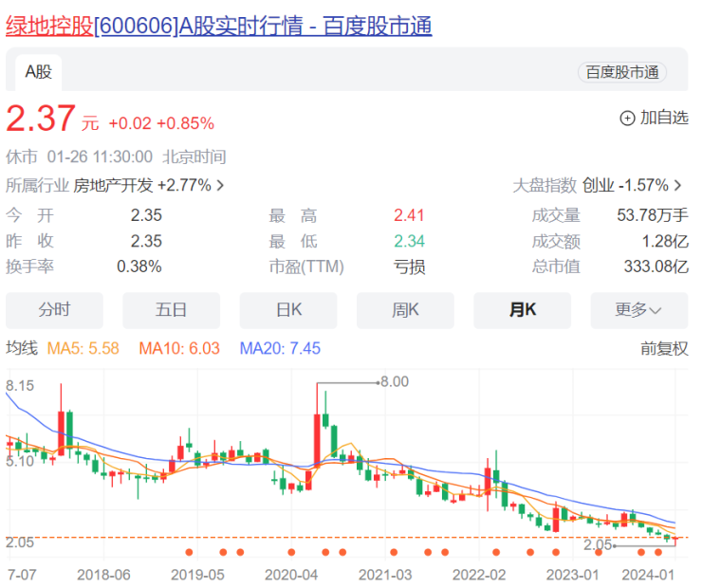The height and width of the screenshot is (588, 702).
Task: Select the A股 tab
Action: pos(39,72)
